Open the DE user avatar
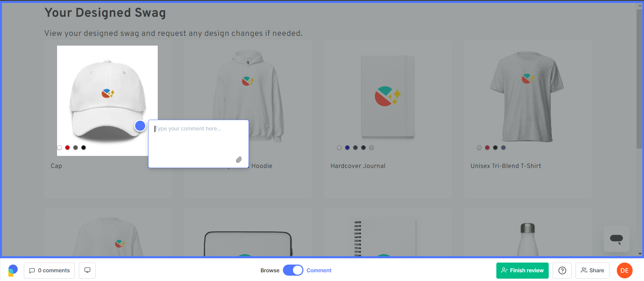The height and width of the screenshot is (281, 644). 625,271
